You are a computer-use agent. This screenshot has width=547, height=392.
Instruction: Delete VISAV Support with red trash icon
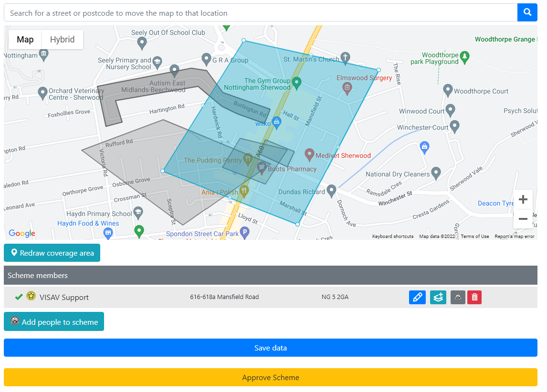pyautogui.click(x=474, y=297)
